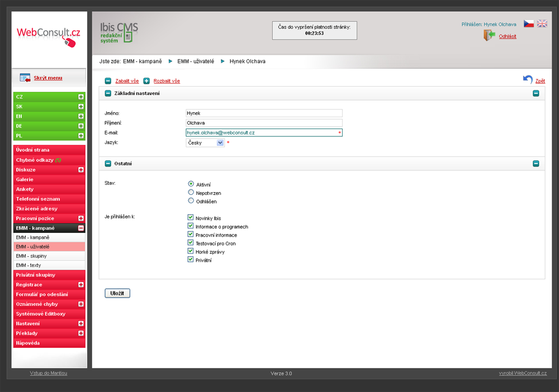Click the minus icon beside Zabalit vše
559x392 pixels.
[x=108, y=81]
